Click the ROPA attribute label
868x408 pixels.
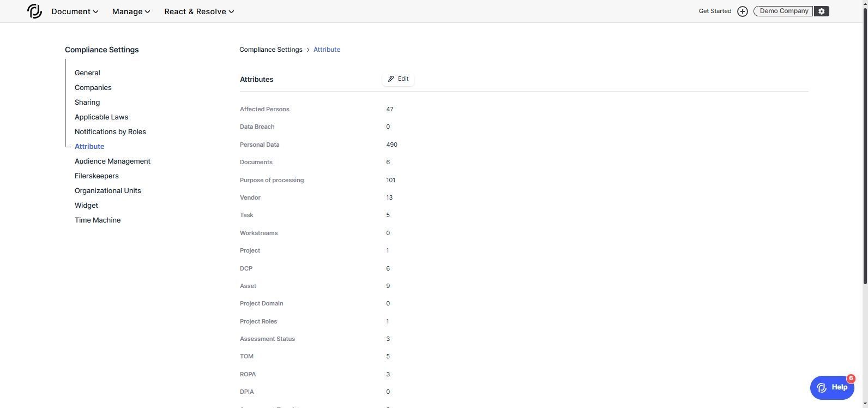248,374
